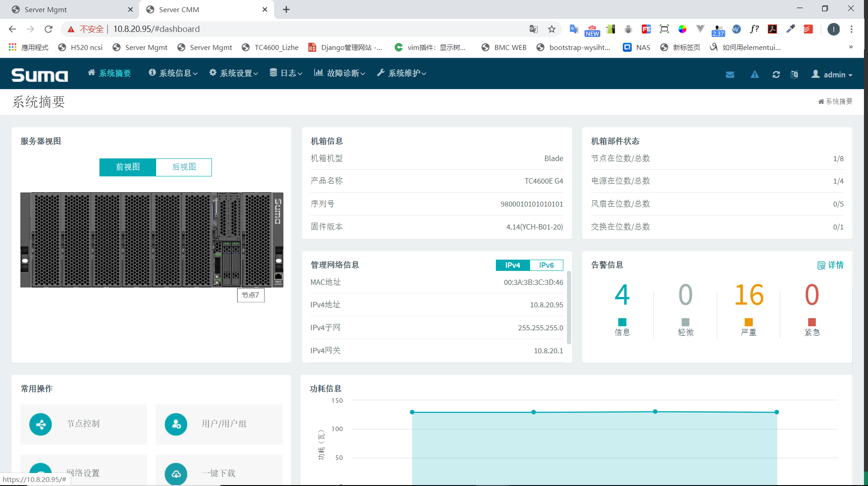This screenshot has height=486, width=868.
Task: Go back with the browser back arrow
Action: (x=12, y=29)
